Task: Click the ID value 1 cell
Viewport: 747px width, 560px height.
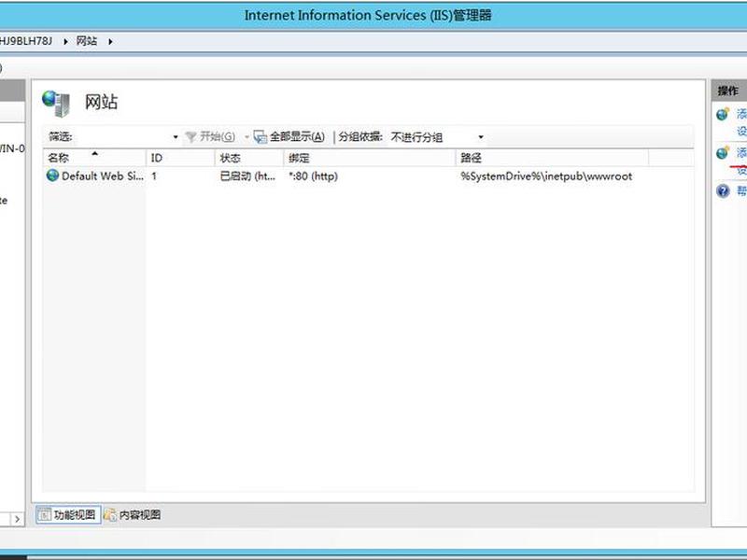Action: pyautogui.click(x=154, y=176)
